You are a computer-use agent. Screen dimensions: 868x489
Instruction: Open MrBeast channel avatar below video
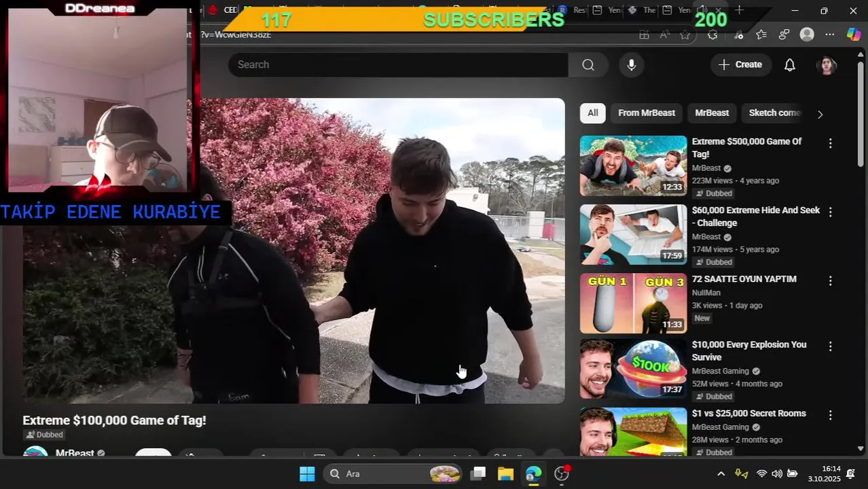point(35,451)
